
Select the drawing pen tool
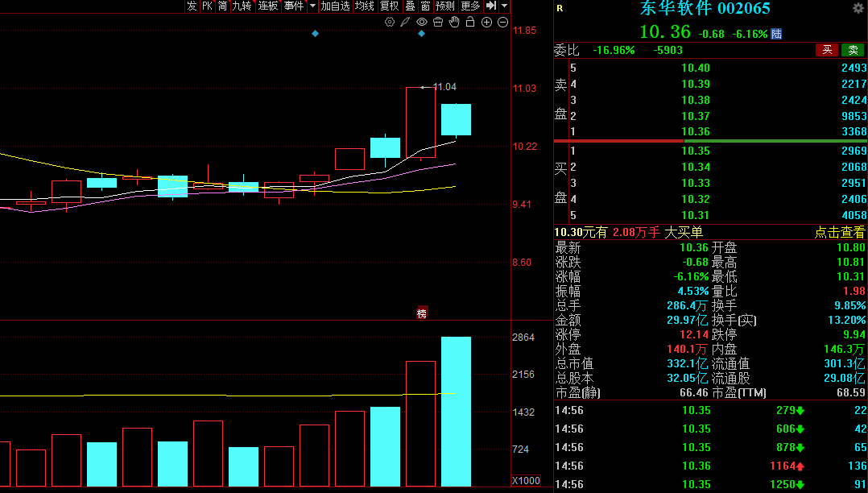[x=405, y=23]
